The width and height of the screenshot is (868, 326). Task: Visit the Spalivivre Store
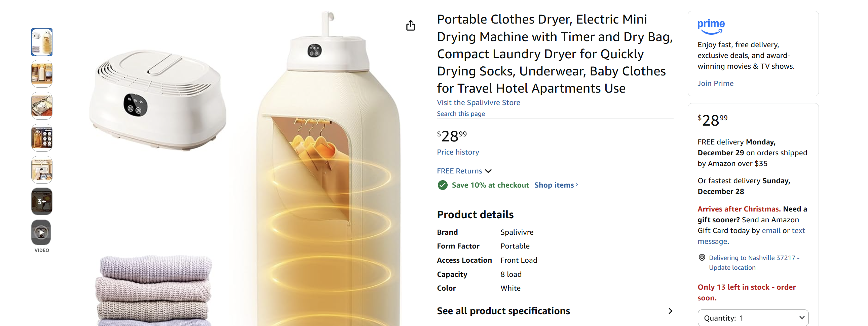click(479, 103)
